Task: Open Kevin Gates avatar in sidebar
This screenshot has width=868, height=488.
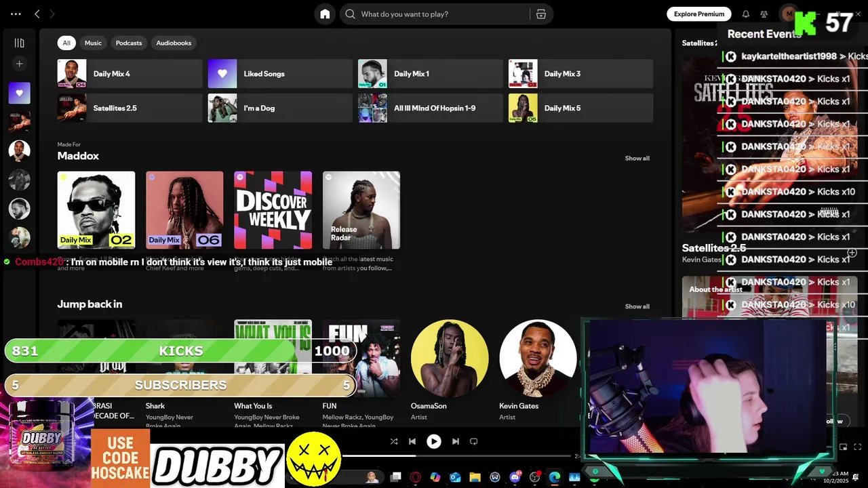Action: coord(19,150)
